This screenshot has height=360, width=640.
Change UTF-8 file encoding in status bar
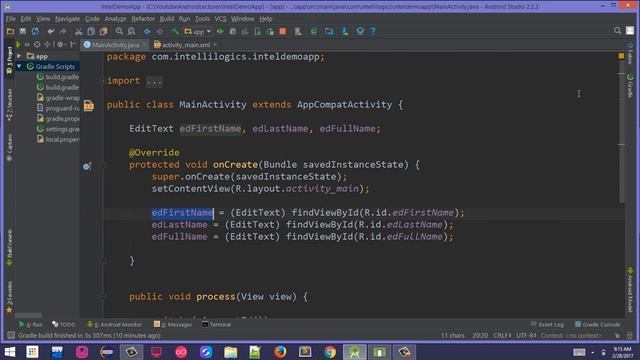pos(526,336)
